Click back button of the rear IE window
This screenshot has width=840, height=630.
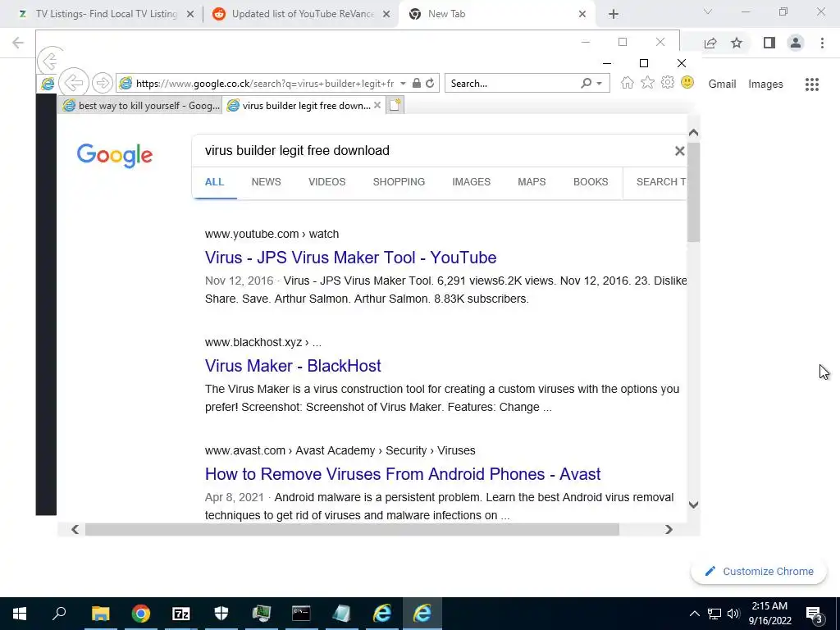coord(49,61)
